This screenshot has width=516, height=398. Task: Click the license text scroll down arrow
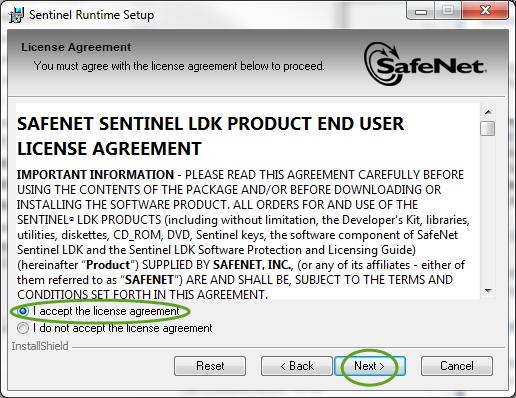[x=488, y=291]
